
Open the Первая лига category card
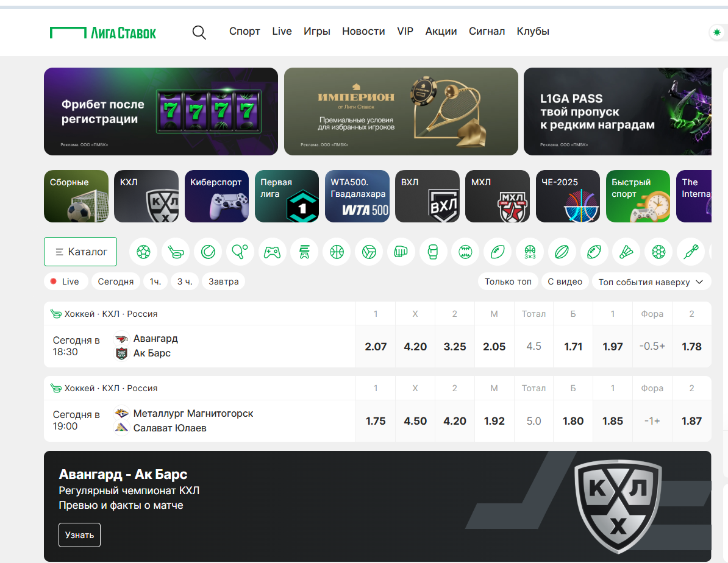287,196
